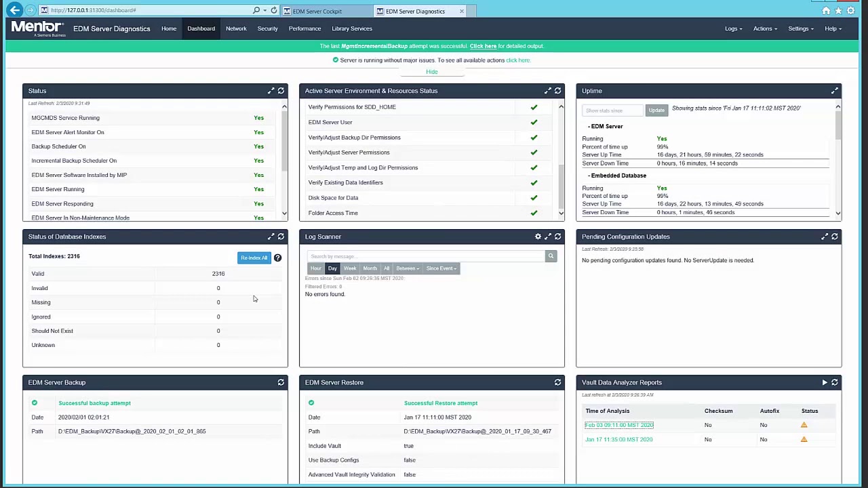Image resolution: width=868 pixels, height=488 pixels.
Task: Switch to EDM Server Cockpit browser tab
Action: (325, 11)
